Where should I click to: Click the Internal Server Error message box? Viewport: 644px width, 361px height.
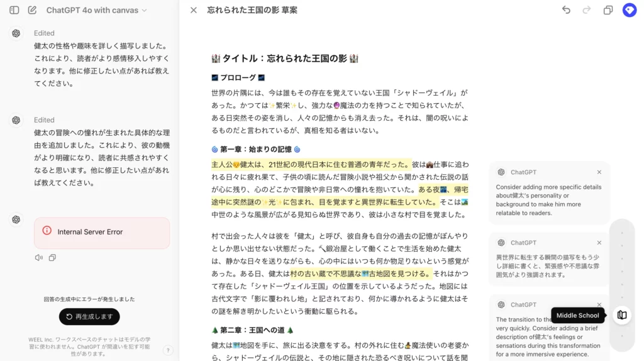coord(102,232)
